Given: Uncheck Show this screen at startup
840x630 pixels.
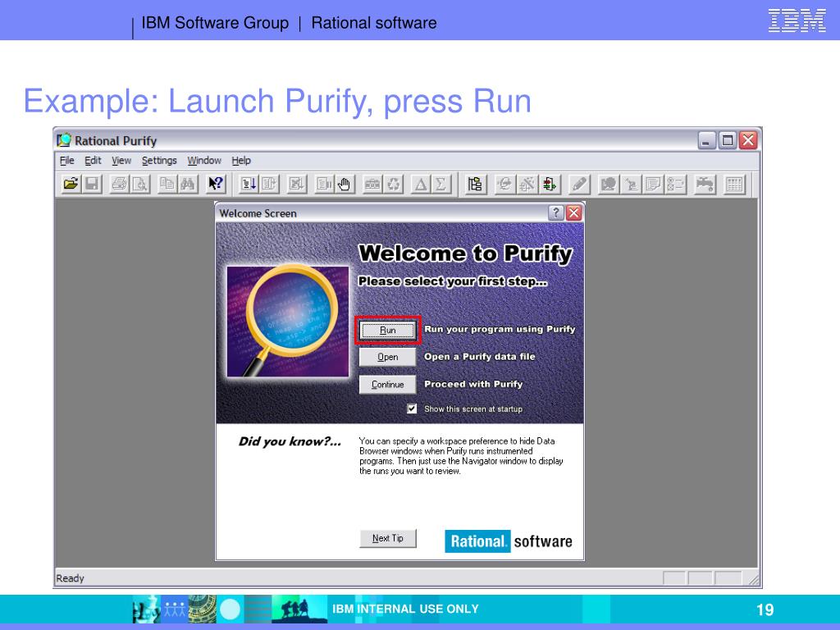Looking at the screenshot, I should tap(412, 409).
